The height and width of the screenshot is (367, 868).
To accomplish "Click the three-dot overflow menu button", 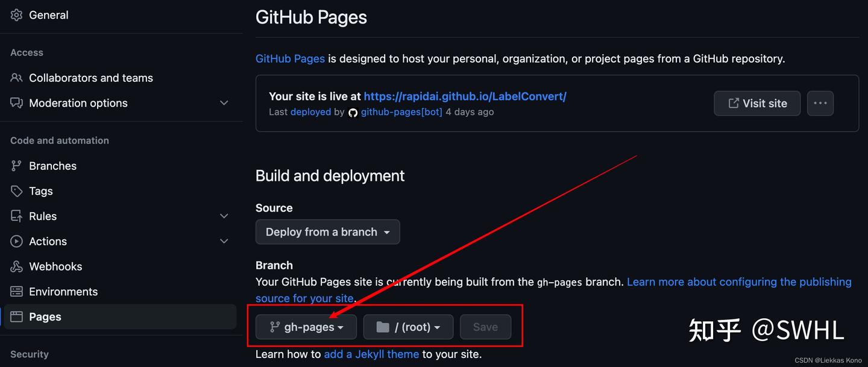I will [820, 103].
